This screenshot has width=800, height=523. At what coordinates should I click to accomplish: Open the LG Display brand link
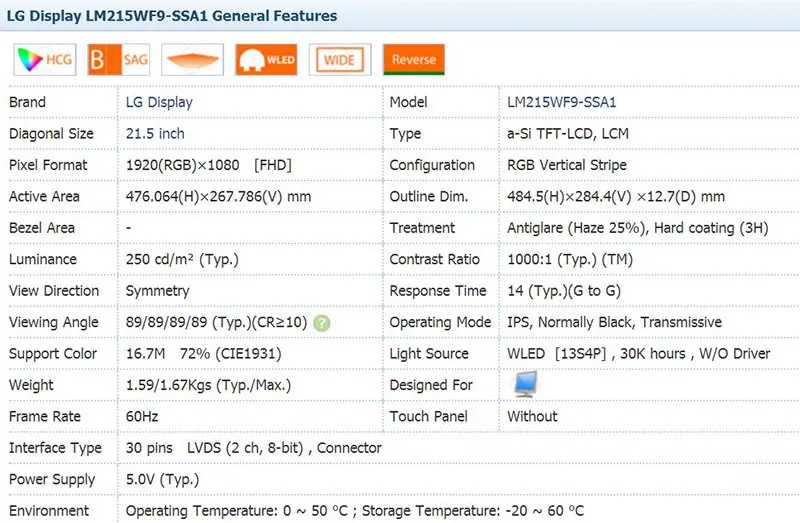[x=159, y=102]
